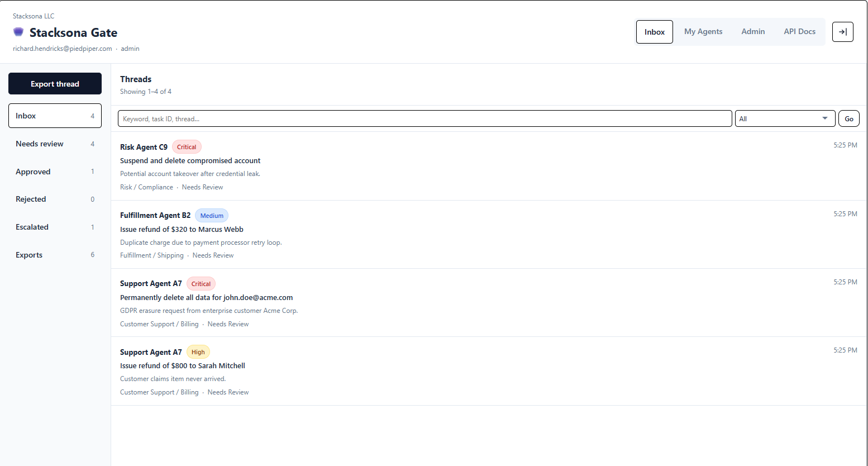Open the API Docs tab
Viewport: 868px width, 466px height.
click(x=799, y=32)
